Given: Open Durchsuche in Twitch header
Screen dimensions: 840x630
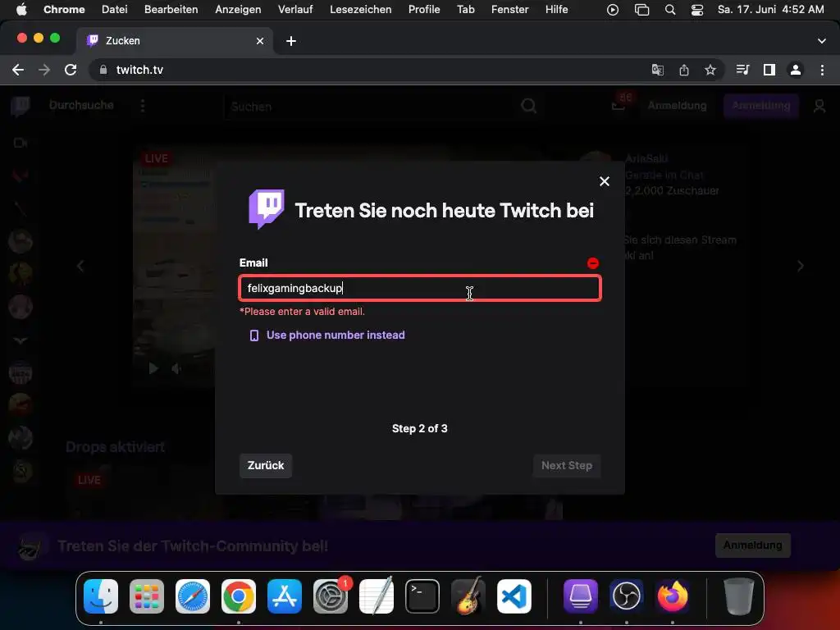Looking at the screenshot, I should (81, 105).
